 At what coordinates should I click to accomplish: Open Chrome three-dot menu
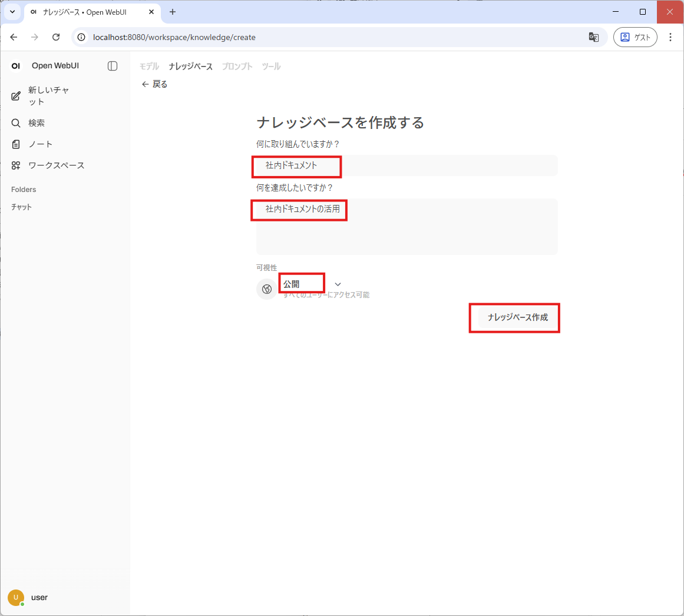670,37
